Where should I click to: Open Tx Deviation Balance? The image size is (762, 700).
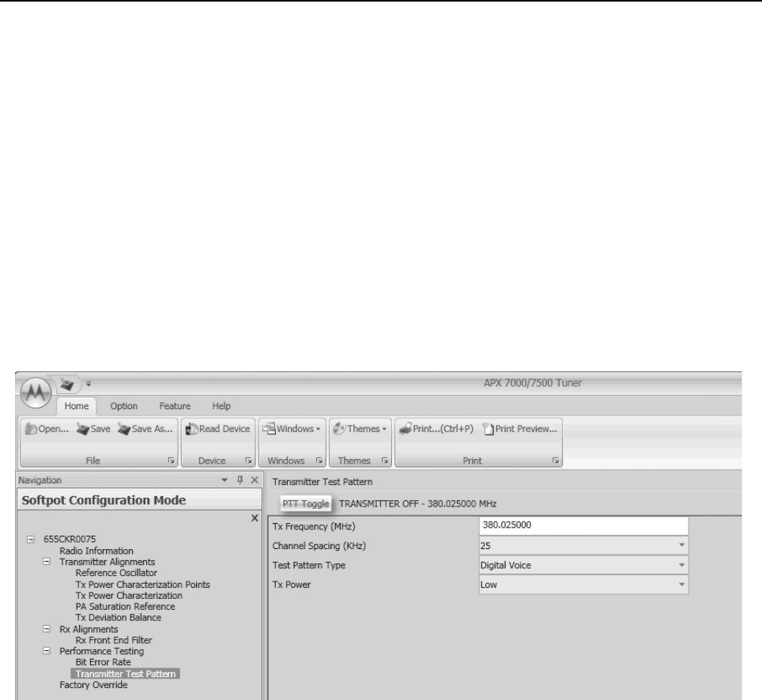point(118,618)
